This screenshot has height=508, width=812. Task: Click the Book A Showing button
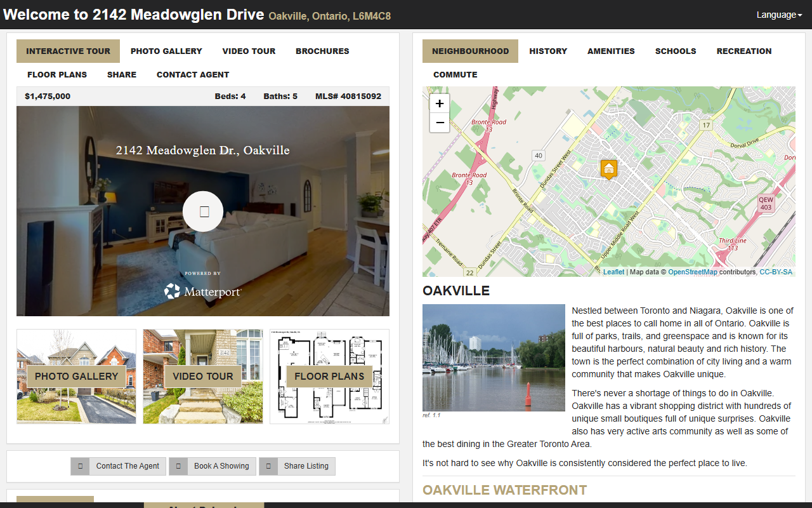pos(213,466)
